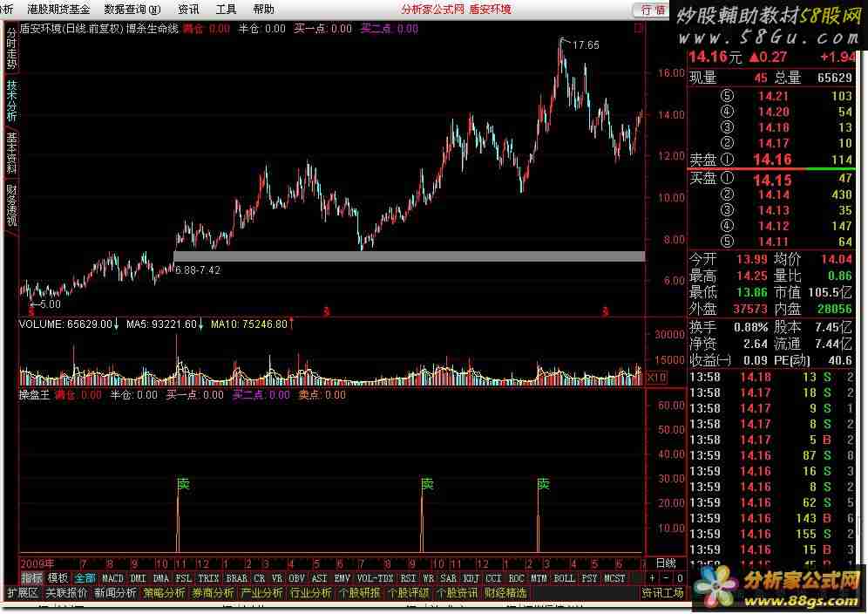This screenshot has height=614, width=868.
Task: Enable the 全部 indicator filter
Action: (85, 577)
